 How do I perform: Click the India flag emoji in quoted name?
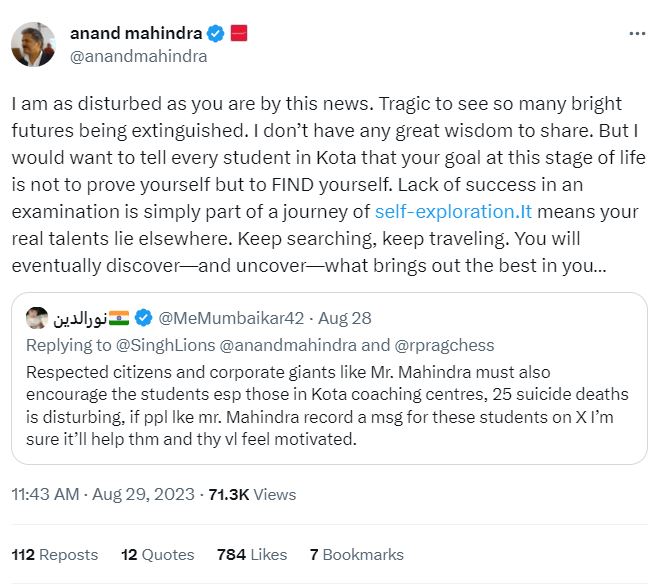click(119, 318)
